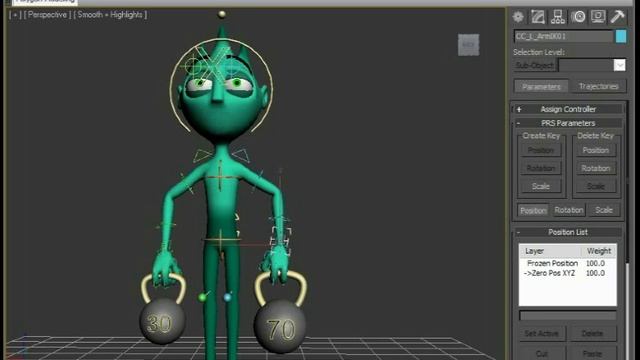This screenshot has height=360, width=640.
Task: Select the blue sphere knee control
Action: (227, 297)
